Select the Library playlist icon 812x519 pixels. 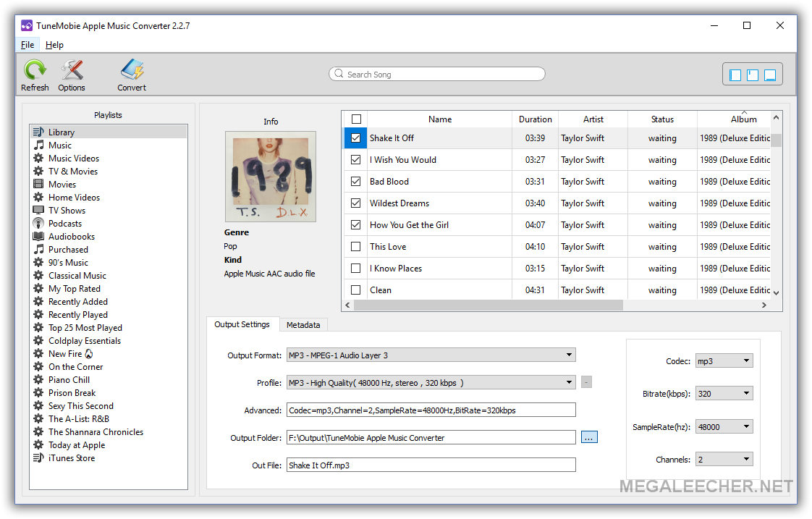click(x=38, y=132)
